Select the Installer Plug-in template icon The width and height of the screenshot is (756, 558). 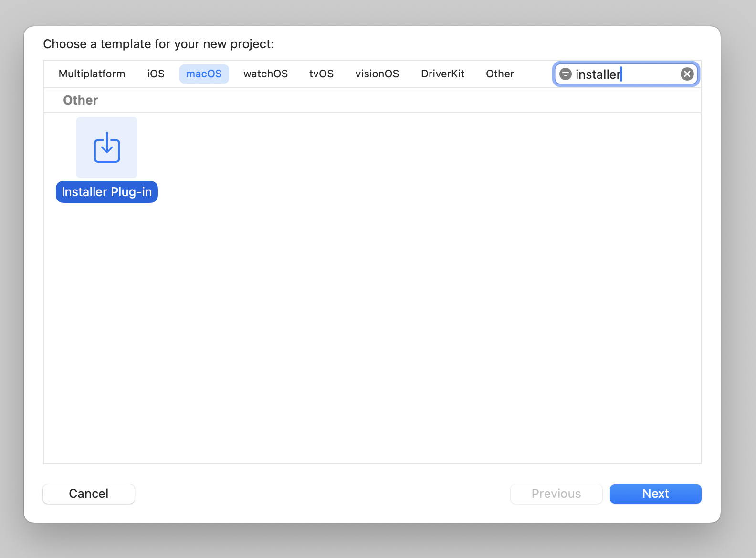[107, 147]
